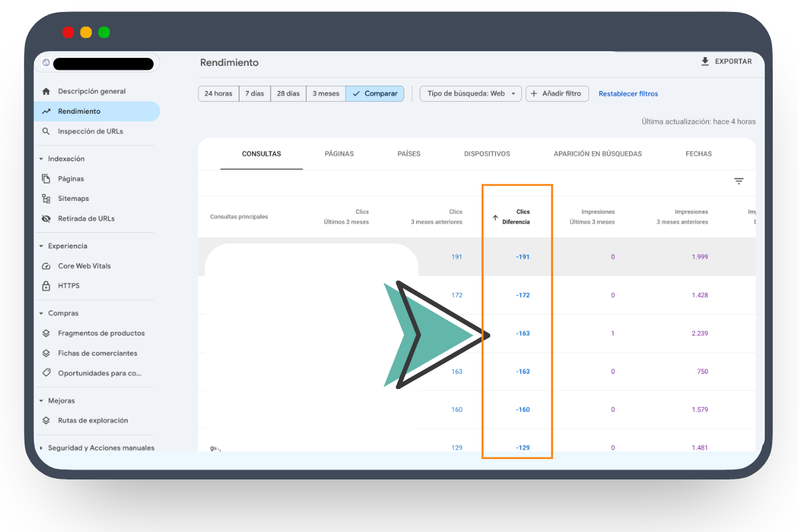This screenshot has width=798, height=532.
Task: Sort by Clics Últimos 3 meses header
Action: [346, 217]
